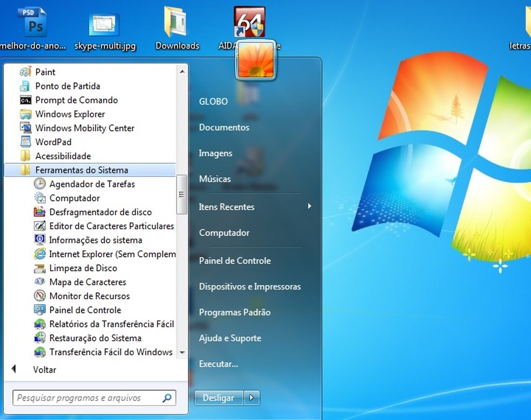The image size is (531, 420).
Task: Click the Desligar button
Action: pyautogui.click(x=219, y=398)
